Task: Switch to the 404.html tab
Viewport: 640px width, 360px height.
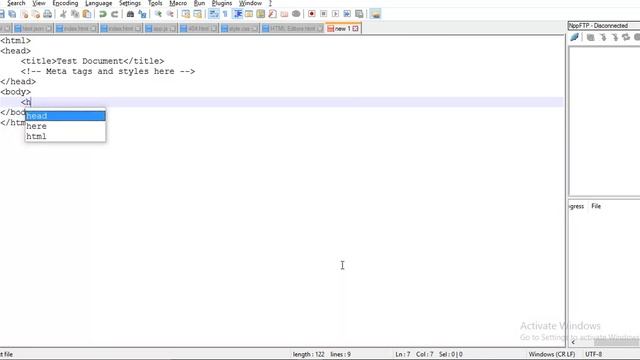Action: tap(198, 29)
